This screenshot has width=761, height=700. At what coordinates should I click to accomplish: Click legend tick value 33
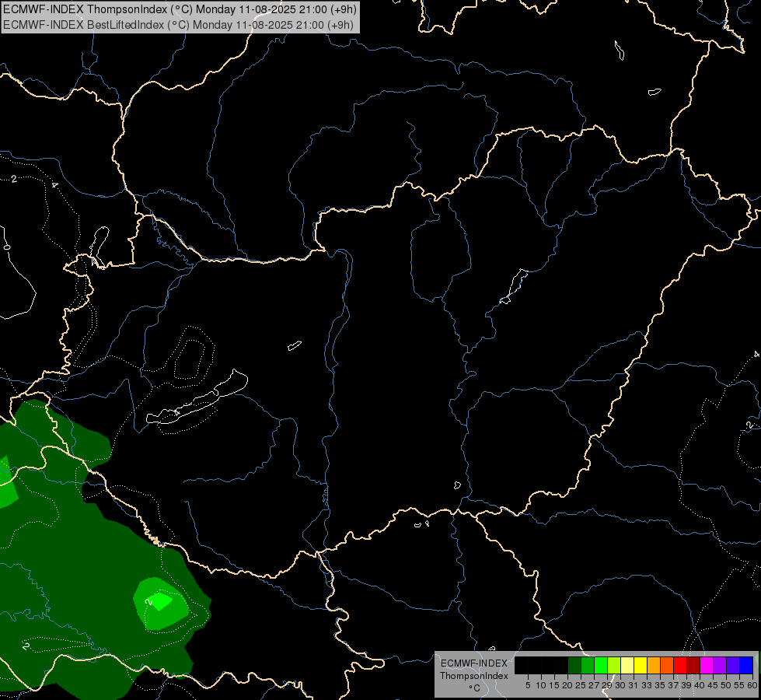click(x=647, y=685)
